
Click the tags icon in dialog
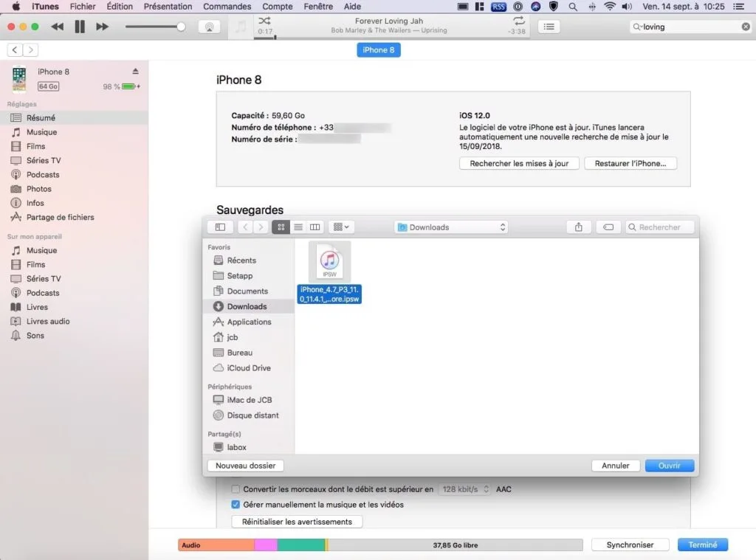click(608, 227)
